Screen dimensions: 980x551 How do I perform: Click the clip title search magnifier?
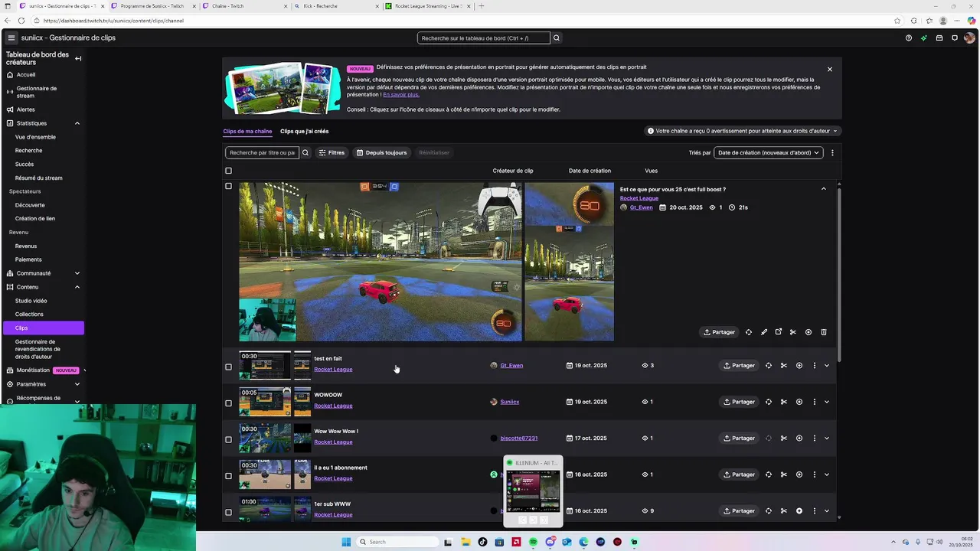tap(305, 152)
